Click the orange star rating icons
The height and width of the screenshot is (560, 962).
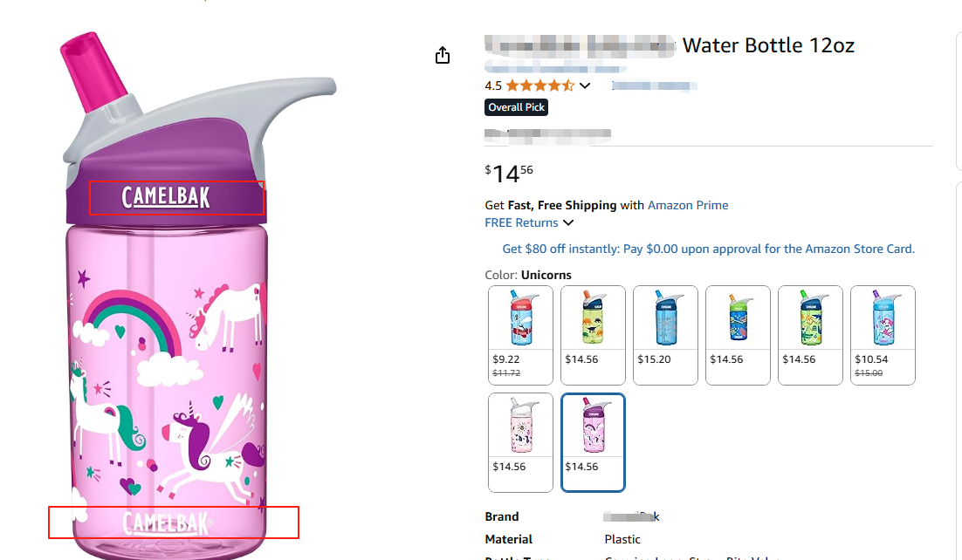[x=539, y=85]
